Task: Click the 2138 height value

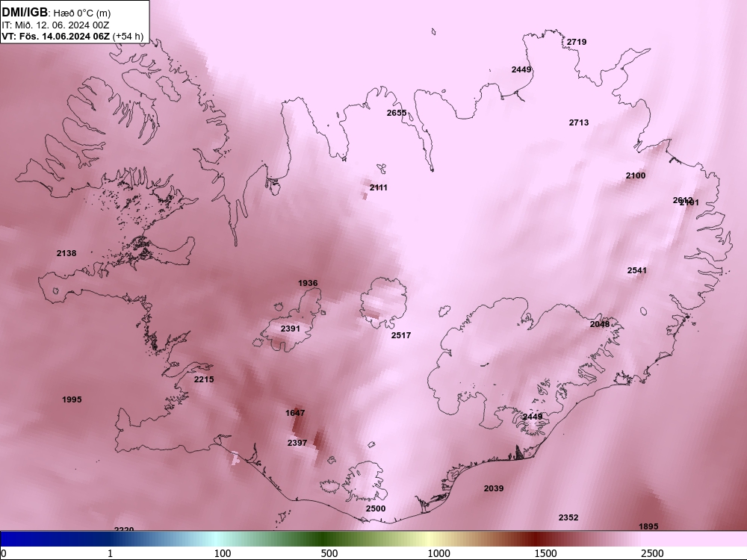Action: tap(66, 253)
